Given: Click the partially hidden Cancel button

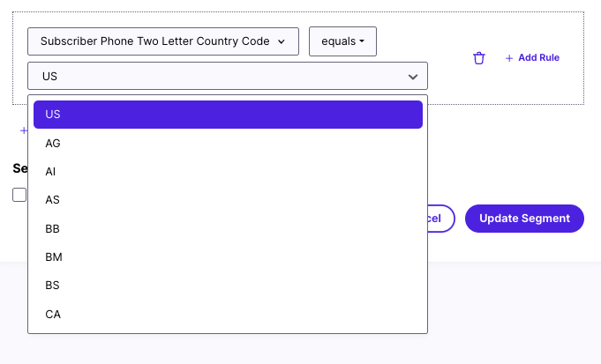Looking at the screenshot, I should [x=441, y=219].
